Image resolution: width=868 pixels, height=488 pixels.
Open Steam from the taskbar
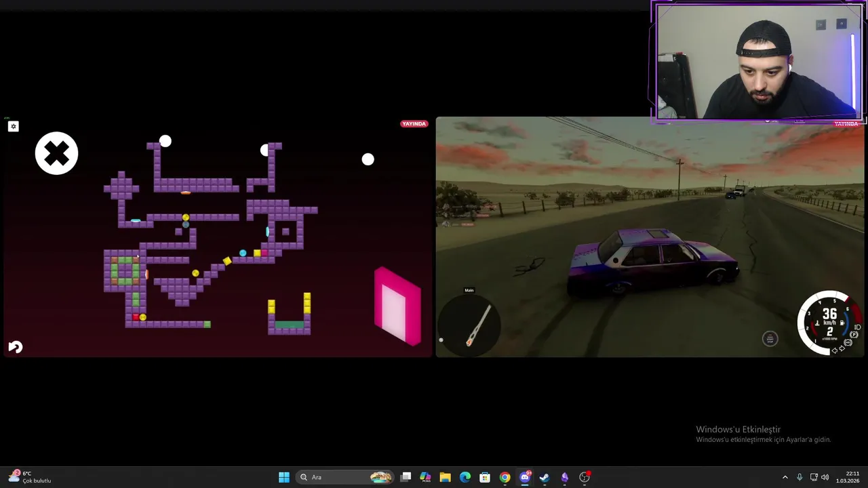pyautogui.click(x=545, y=477)
